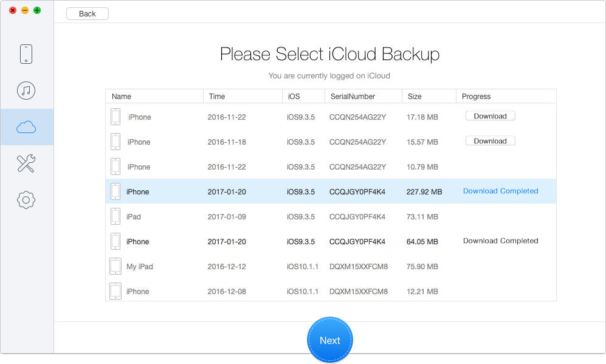Click the 2016-11-18 backup date
The width and height of the screenshot is (606, 364).
(x=227, y=142)
